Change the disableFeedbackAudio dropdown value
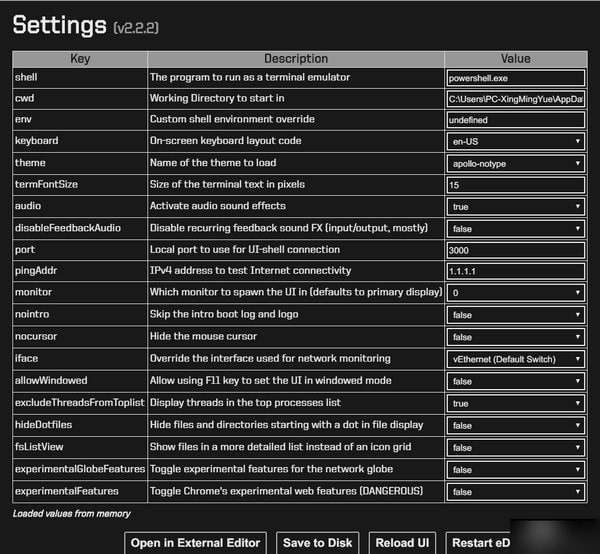 point(515,228)
